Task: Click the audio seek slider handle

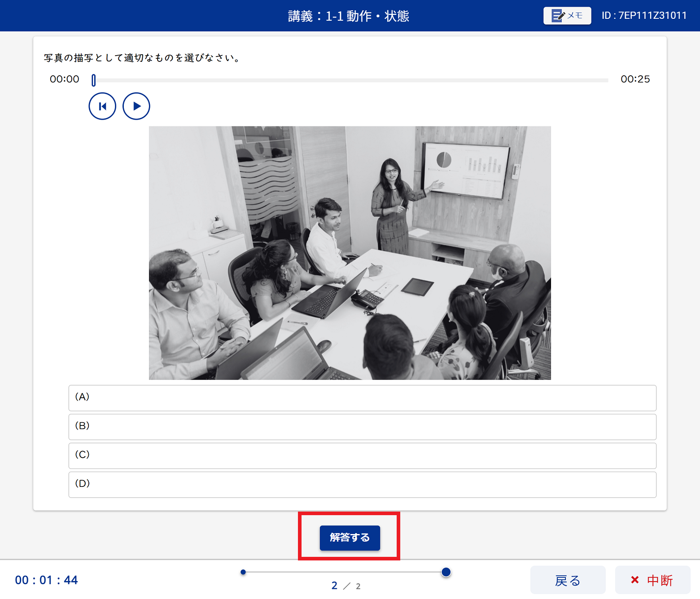Action: pyautogui.click(x=93, y=80)
